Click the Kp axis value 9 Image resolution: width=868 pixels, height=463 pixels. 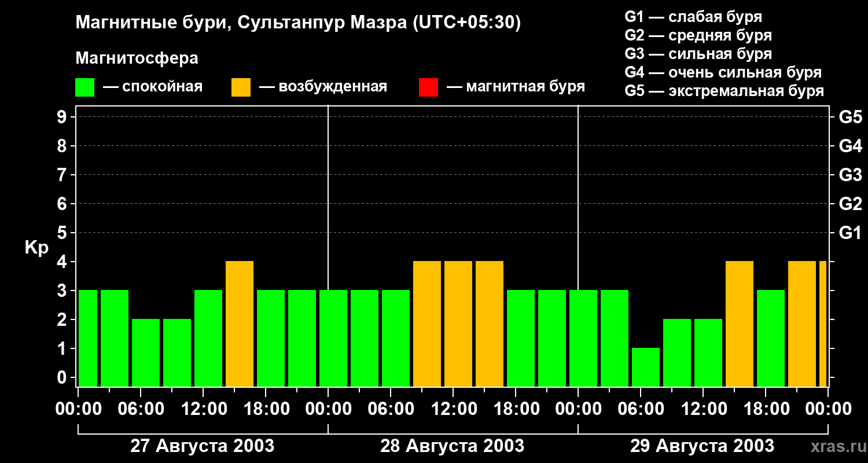click(x=63, y=117)
